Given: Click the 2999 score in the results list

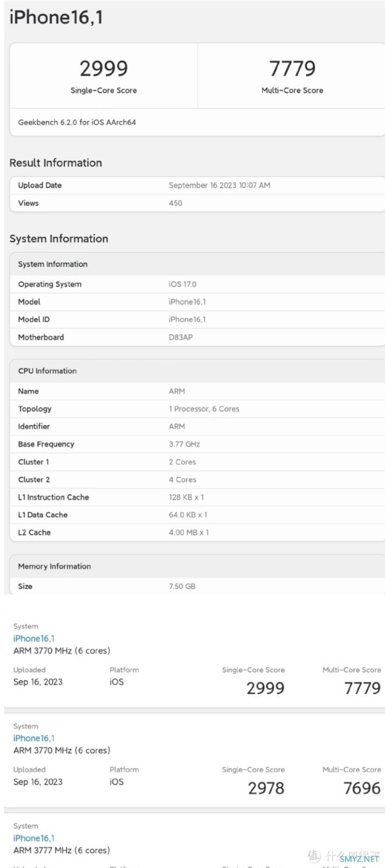Looking at the screenshot, I should tap(266, 688).
